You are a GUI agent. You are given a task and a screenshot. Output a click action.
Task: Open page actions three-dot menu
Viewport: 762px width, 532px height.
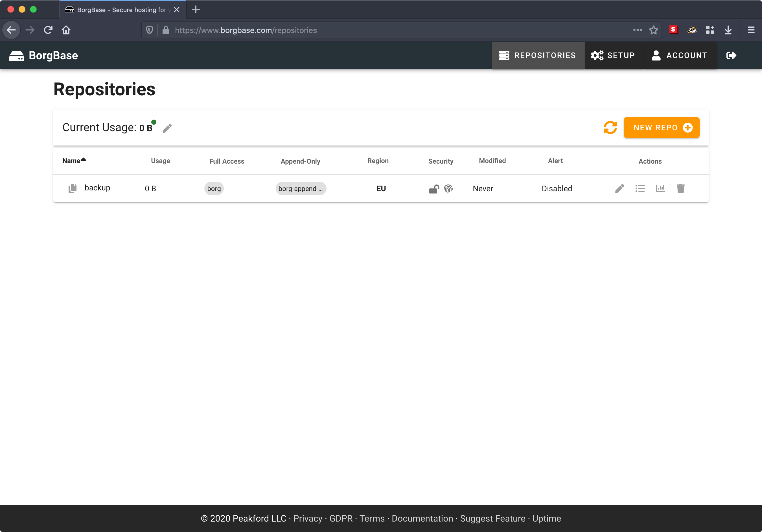(x=637, y=30)
